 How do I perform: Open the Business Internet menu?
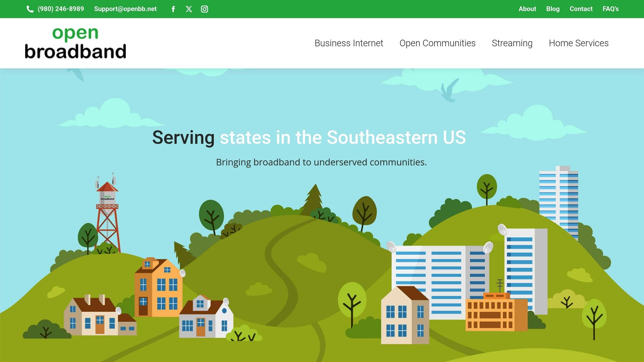coord(349,43)
